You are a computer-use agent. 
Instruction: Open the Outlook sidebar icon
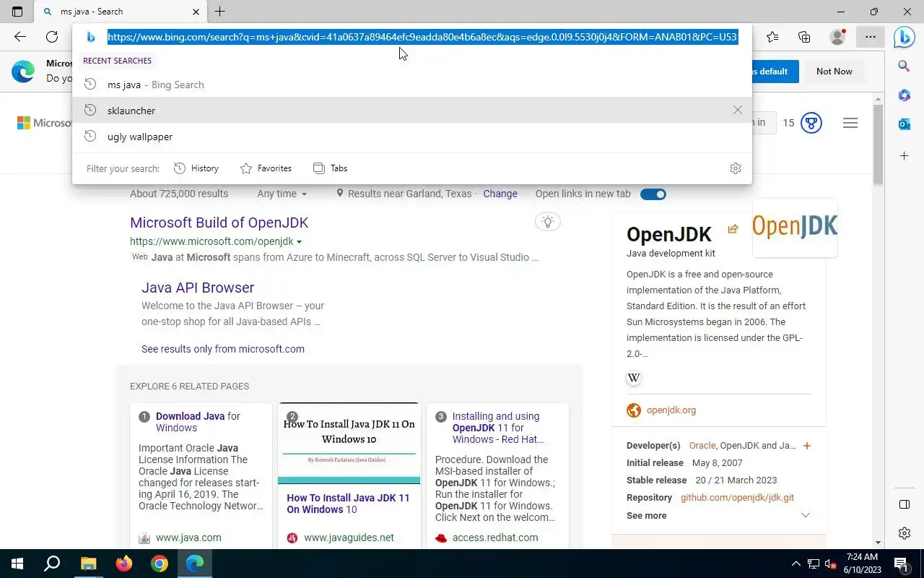point(904,124)
